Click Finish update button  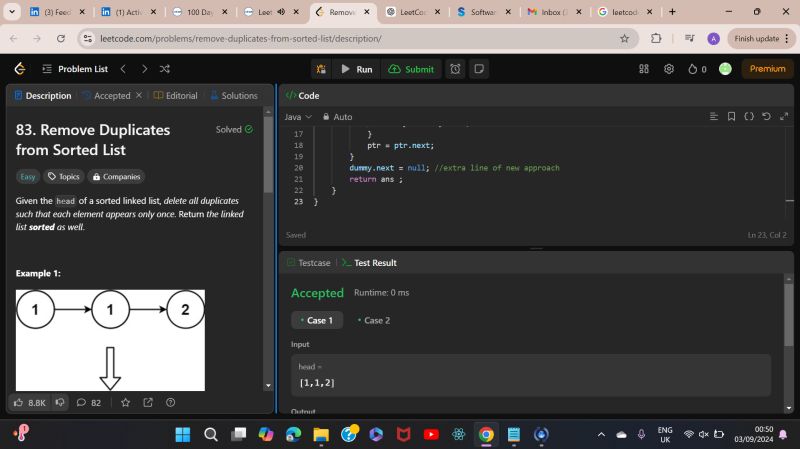click(x=761, y=38)
